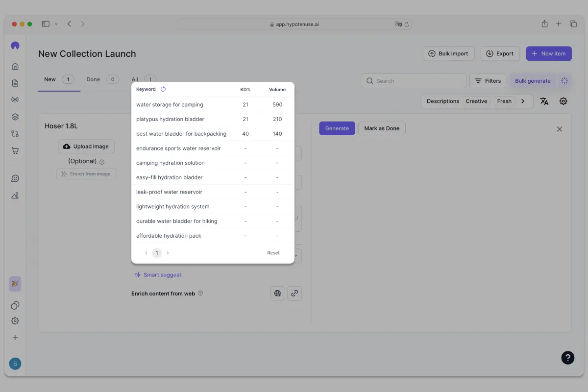Click the sparkle loading icon beside Bulk generate
The height and width of the screenshot is (392, 588).
click(x=564, y=81)
